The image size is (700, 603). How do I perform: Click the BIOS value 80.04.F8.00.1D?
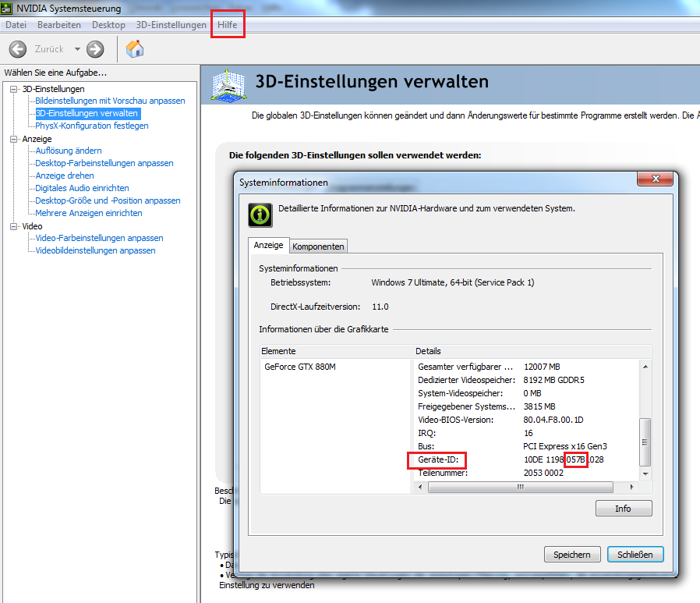click(x=553, y=420)
